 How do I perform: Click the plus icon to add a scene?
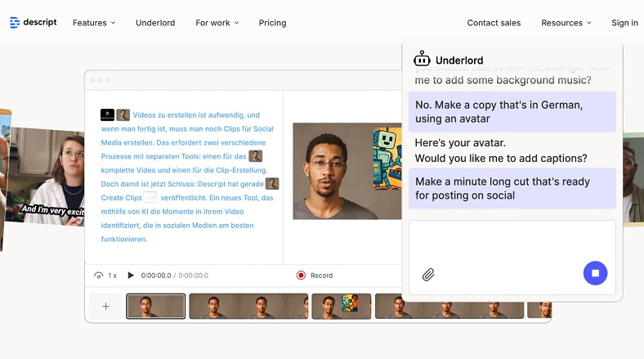pyautogui.click(x=105, y=306)
